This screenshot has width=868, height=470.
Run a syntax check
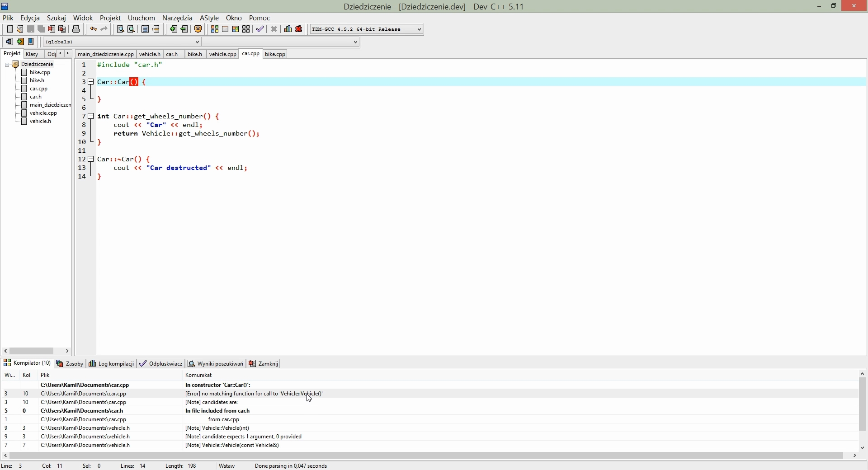(x=260, y=29)
